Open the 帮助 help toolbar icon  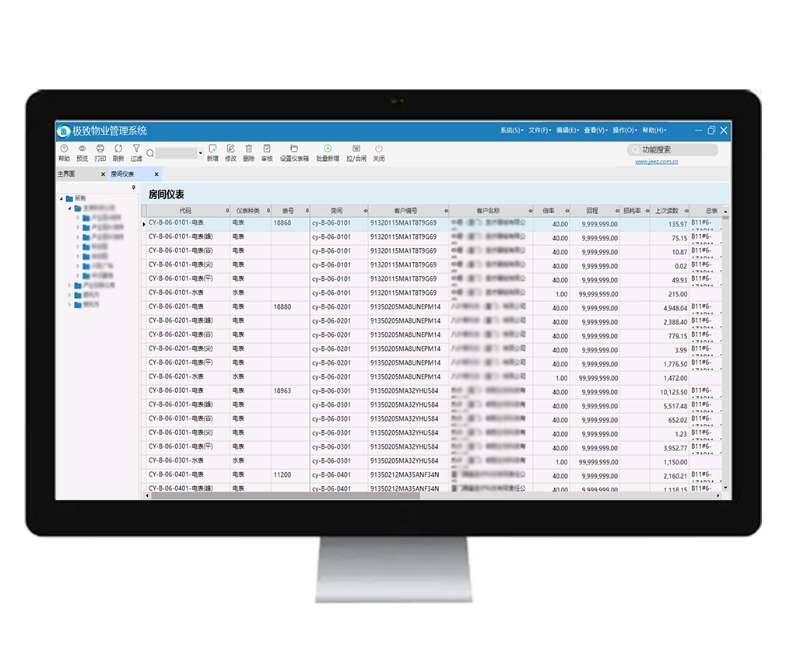click(64, 149)
